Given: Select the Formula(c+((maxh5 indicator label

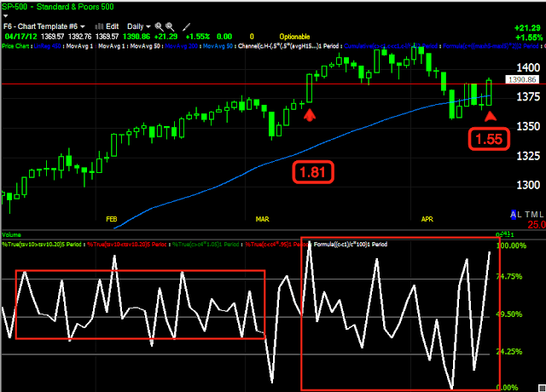Looking at the screenshot, I should coord(490,46).
